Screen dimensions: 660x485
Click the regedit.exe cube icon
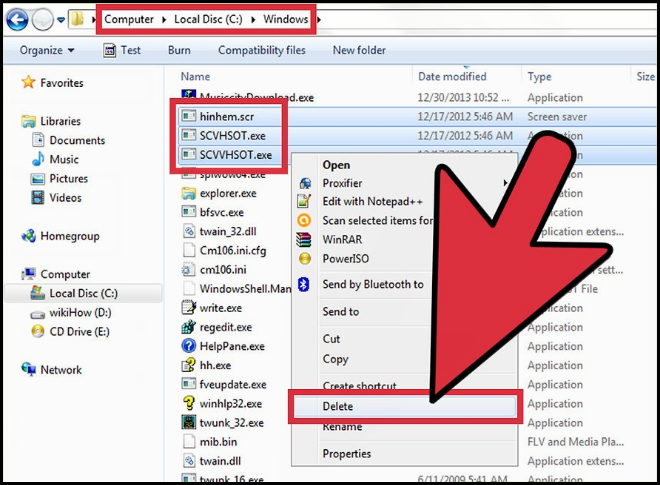coord(188,327)
